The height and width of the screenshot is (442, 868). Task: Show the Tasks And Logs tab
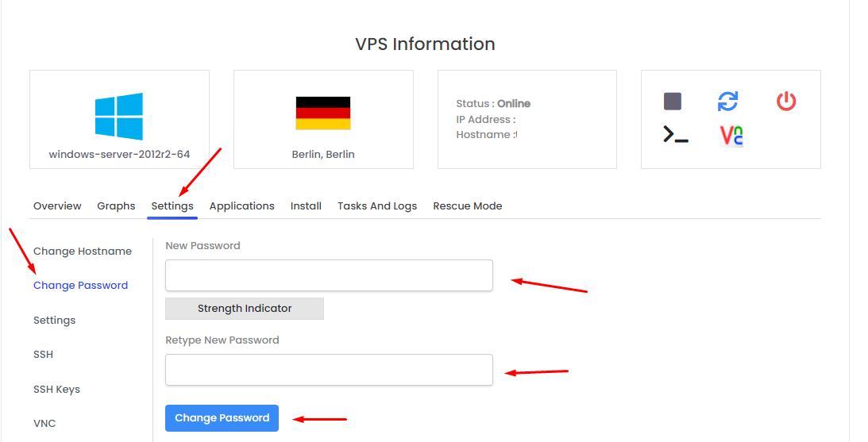(377, 206)
